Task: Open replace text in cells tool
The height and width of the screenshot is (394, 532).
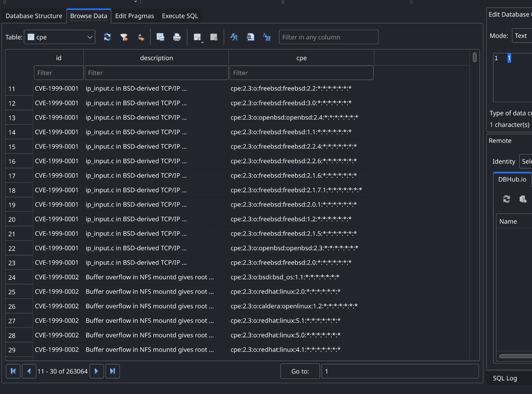Action: [x=267, y=37]
